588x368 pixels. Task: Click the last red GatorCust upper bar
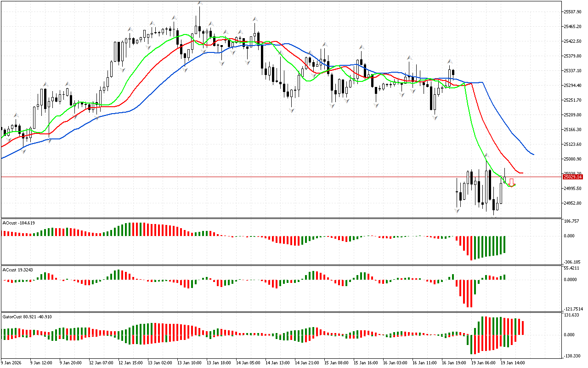pyautogui.click(x=523, y=327)
